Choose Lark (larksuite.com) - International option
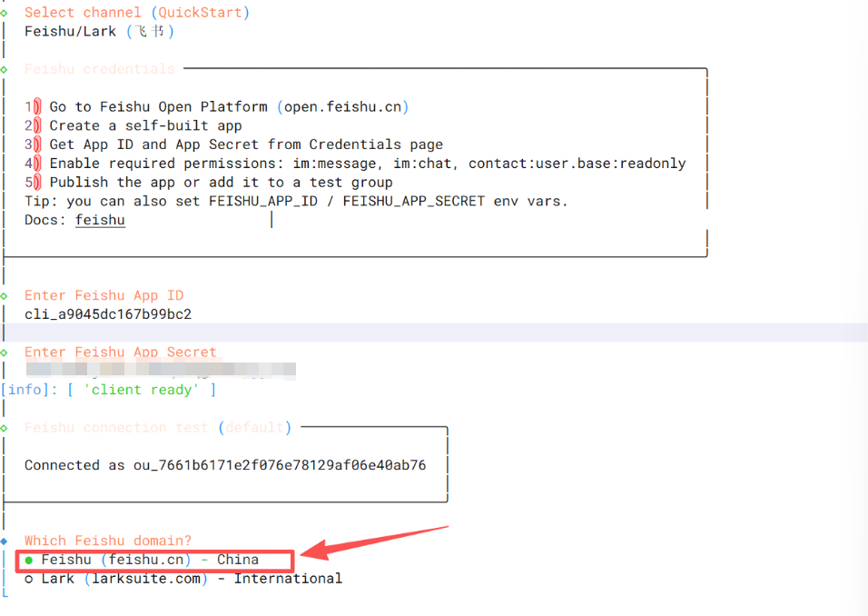Image resolution: width=868 pixels, height=616 pixels. pos(183,579)
